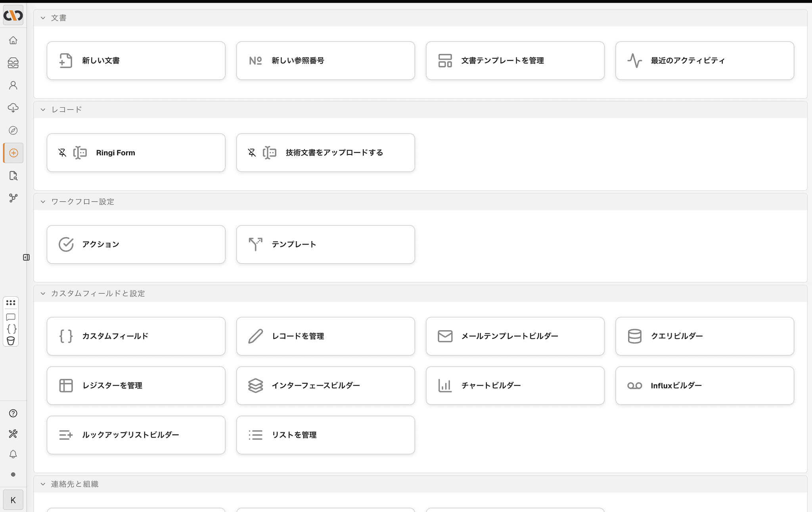
Task: Open the 新しい文書 card
Action: pos(136,61)
